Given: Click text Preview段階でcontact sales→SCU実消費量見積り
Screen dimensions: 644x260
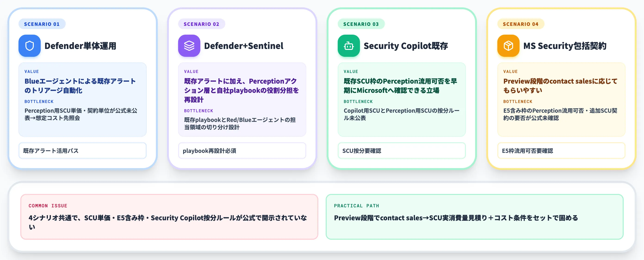Looking at the screenshot, I should click(x=411, y=218).
